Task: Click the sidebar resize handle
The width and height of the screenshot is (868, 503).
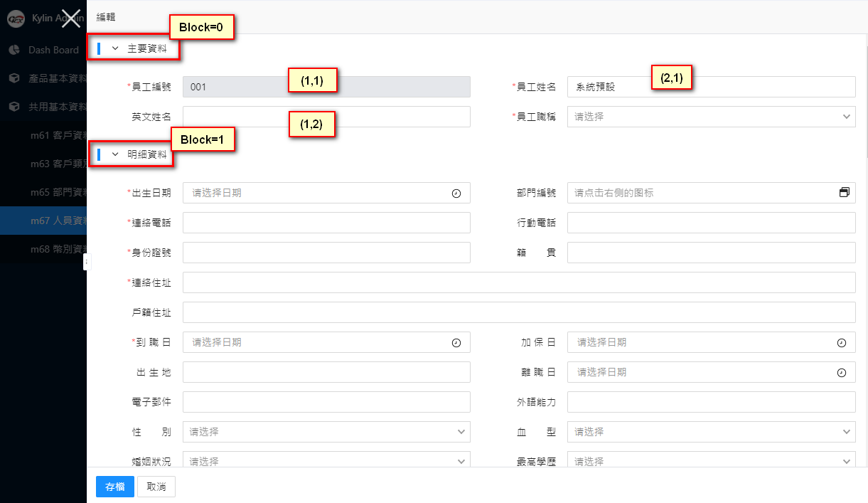Action: click(87, 263)
